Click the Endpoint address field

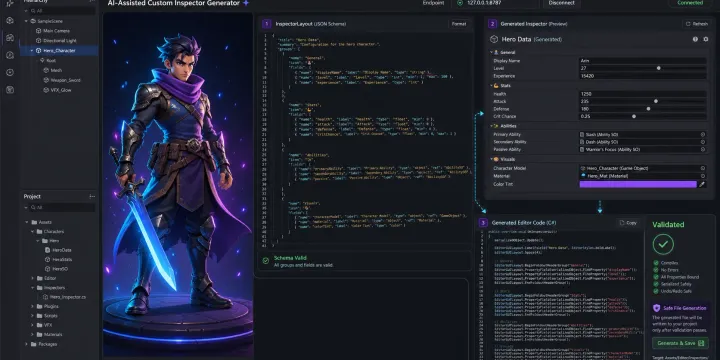click(494, 3)
